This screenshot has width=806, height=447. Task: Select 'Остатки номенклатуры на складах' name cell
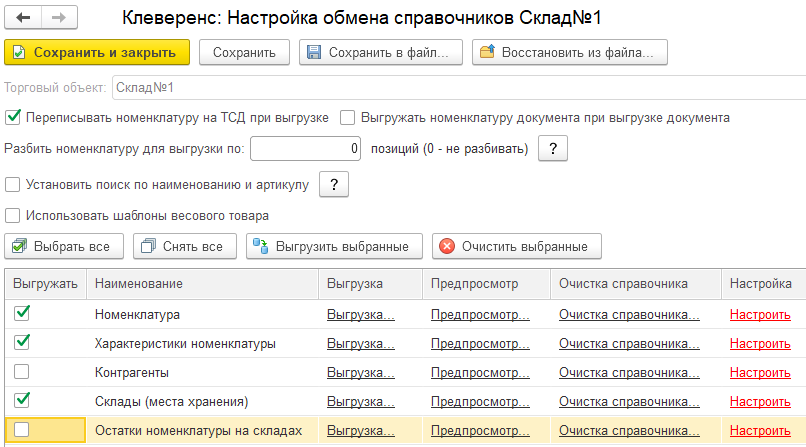pyautogui.click(x=203, y=431)
